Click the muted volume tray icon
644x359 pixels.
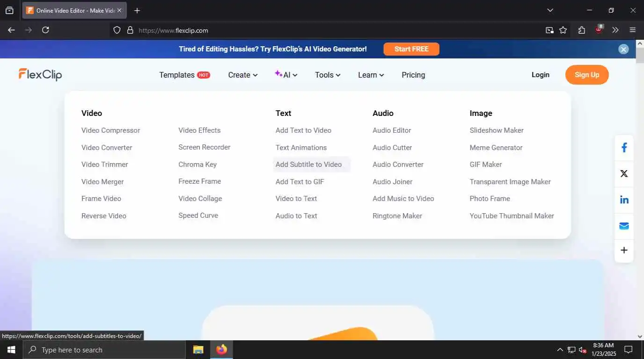[x=583, y=350]
